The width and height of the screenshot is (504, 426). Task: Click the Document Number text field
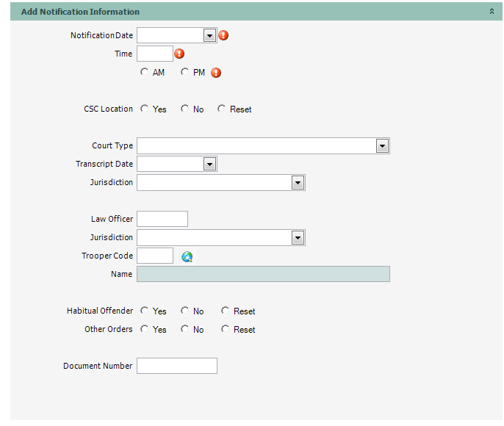[177, 366]
